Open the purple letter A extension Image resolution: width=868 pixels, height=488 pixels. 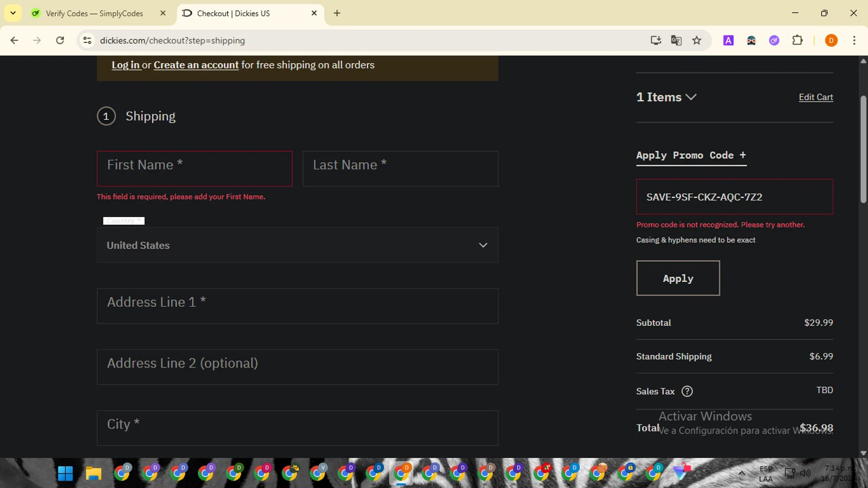tap(729, 41)
